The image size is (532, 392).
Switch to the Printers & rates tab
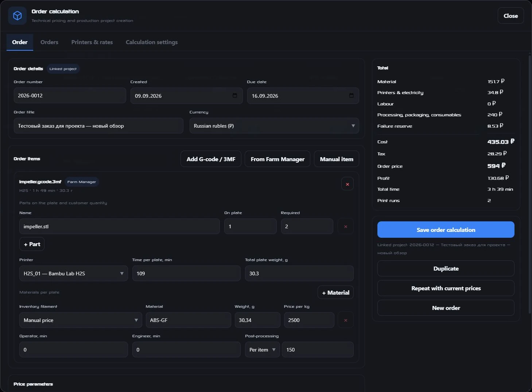(92, 42)
